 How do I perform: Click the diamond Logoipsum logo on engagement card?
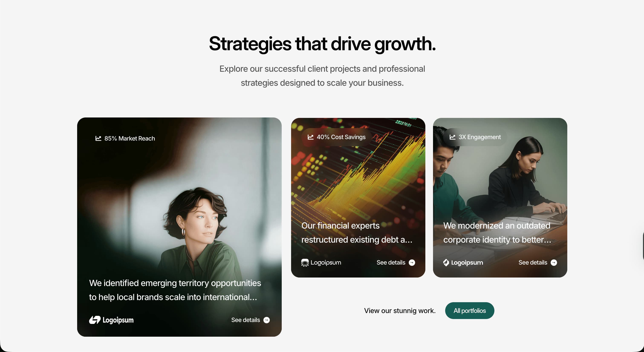coord(463,263)
